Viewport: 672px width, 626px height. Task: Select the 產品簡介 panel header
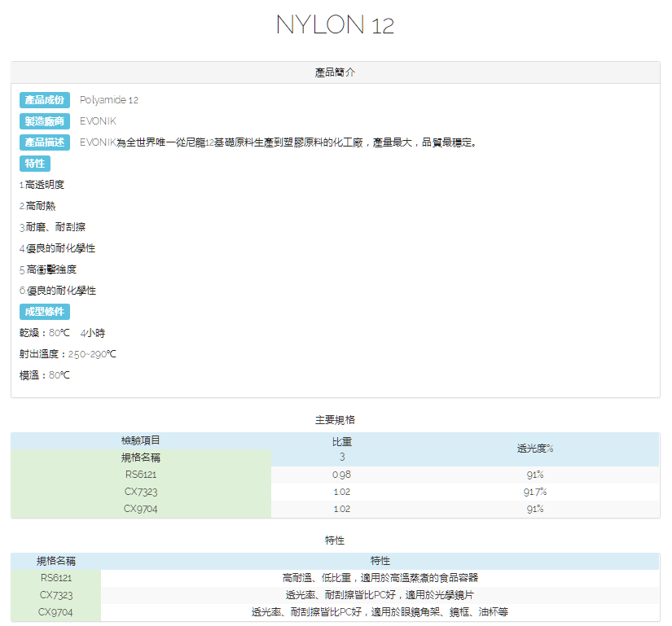point(335,72)
